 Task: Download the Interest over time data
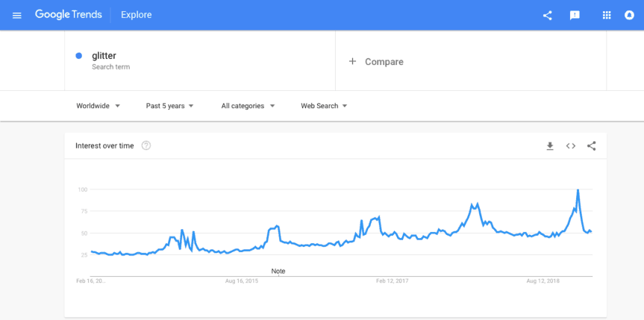(550, 146)
